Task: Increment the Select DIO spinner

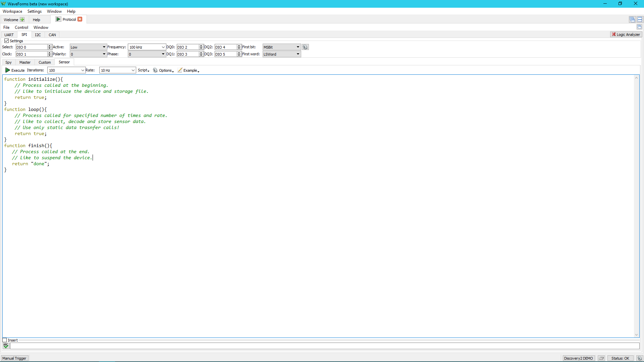Action: tap(50, 46)
